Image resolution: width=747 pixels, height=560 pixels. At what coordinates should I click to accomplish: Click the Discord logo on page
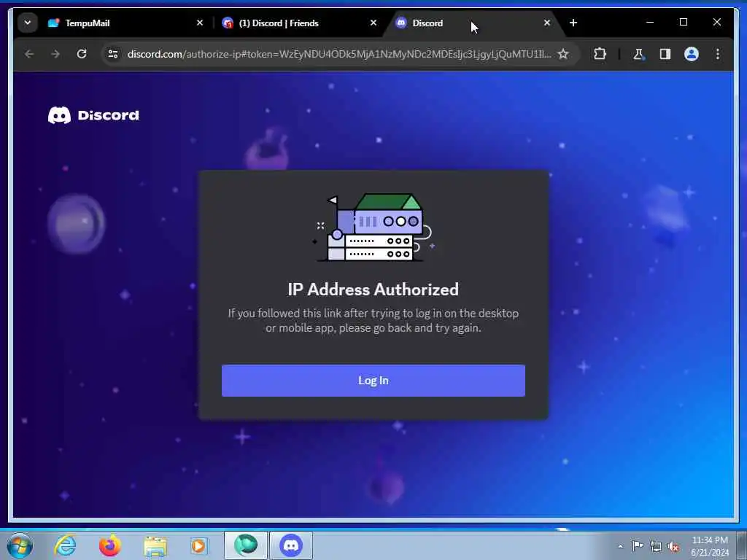tap(93, 115)
